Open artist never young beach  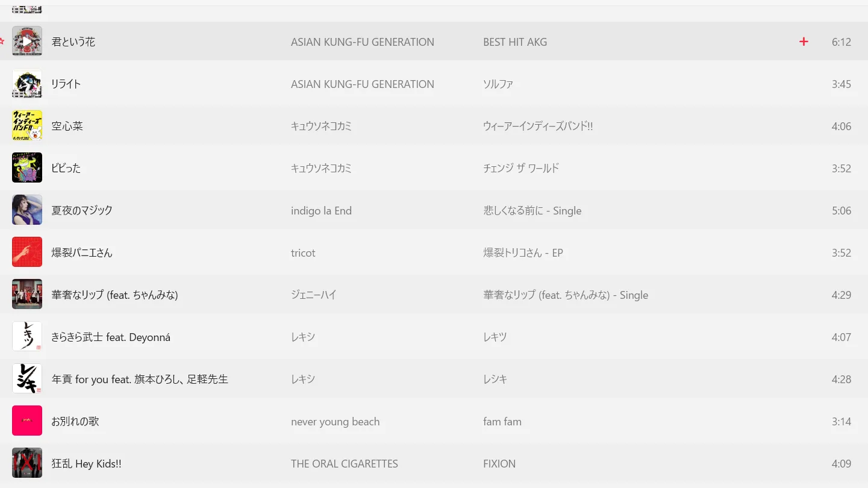[x=335, y=422]
